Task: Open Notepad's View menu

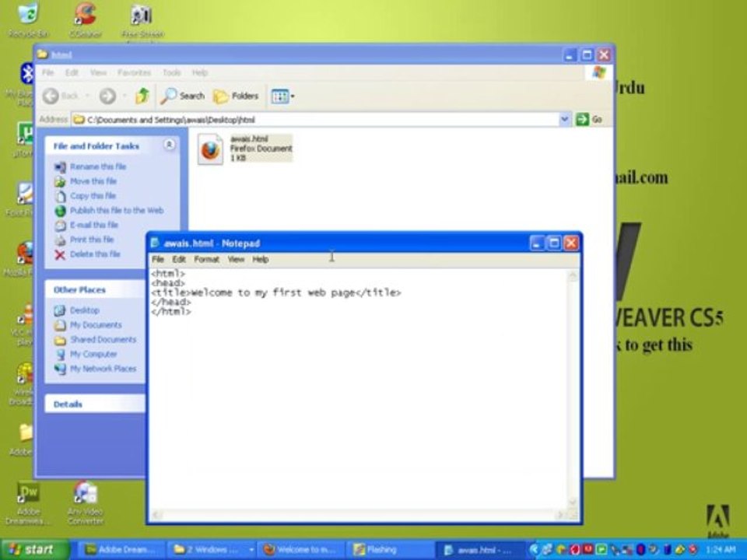Action: (236, 259)
